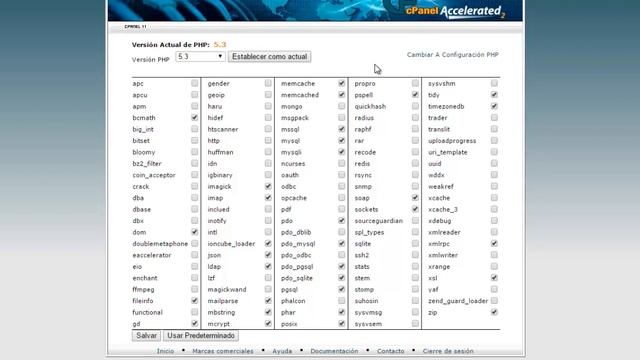Enable the gender extension checkbox
Screen dimensions: 640x360
pyautogui.click(x=268, y=83)
